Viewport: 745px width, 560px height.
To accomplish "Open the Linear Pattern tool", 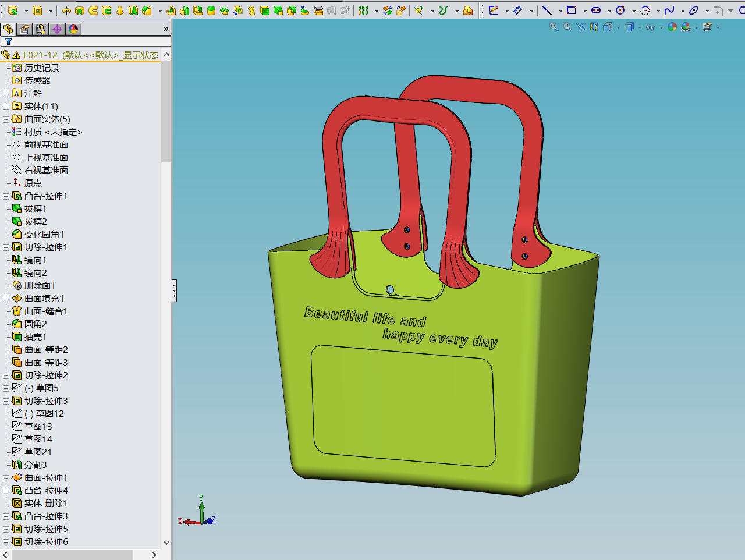I will click(364, 10).
